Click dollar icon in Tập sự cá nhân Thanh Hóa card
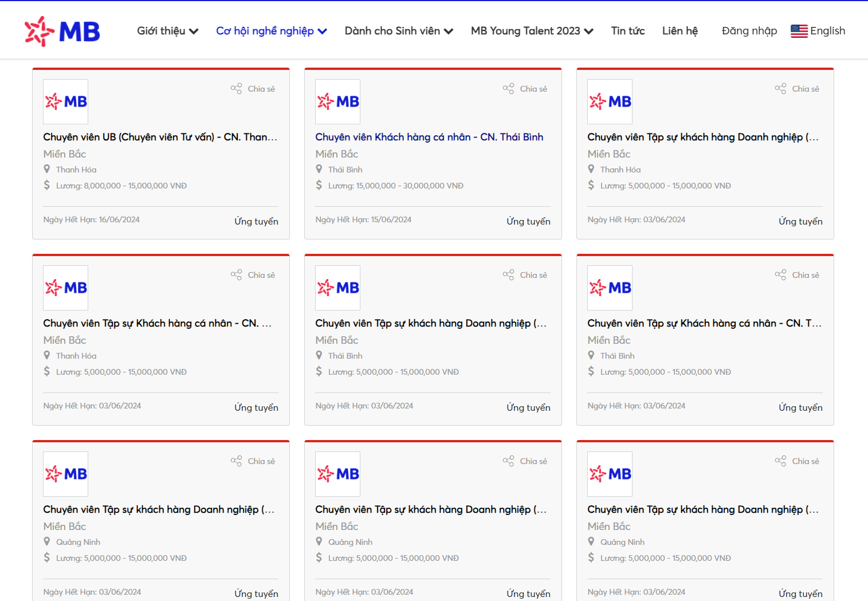Viewport: 868px width, 601px height. pyautogui.click(x=47, y=371)
